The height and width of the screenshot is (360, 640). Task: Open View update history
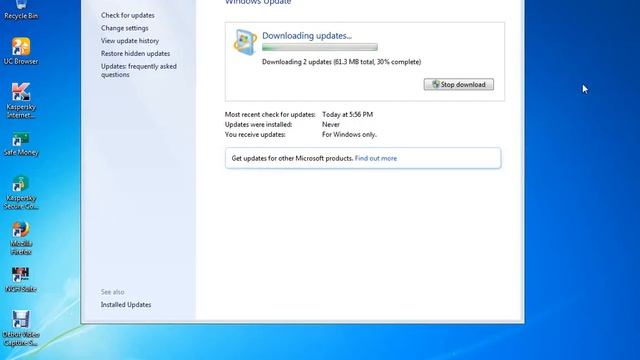[130, 40]
